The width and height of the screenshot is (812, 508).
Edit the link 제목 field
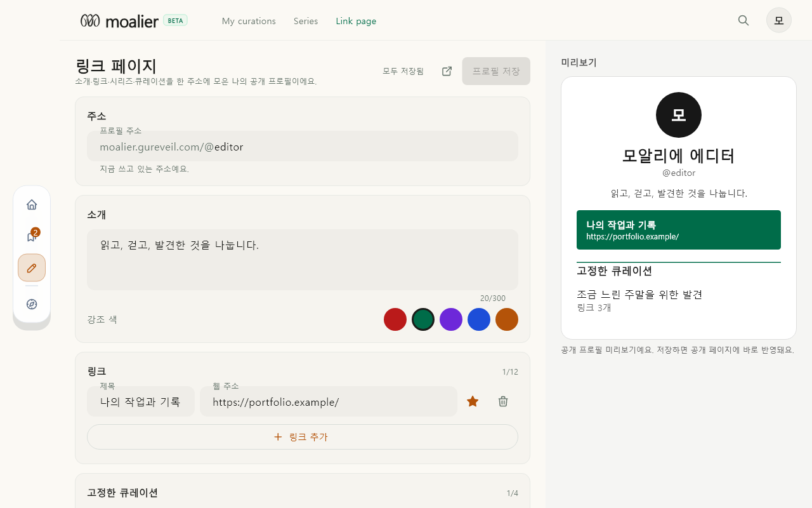pyautogui.click(x=141, y=401)
